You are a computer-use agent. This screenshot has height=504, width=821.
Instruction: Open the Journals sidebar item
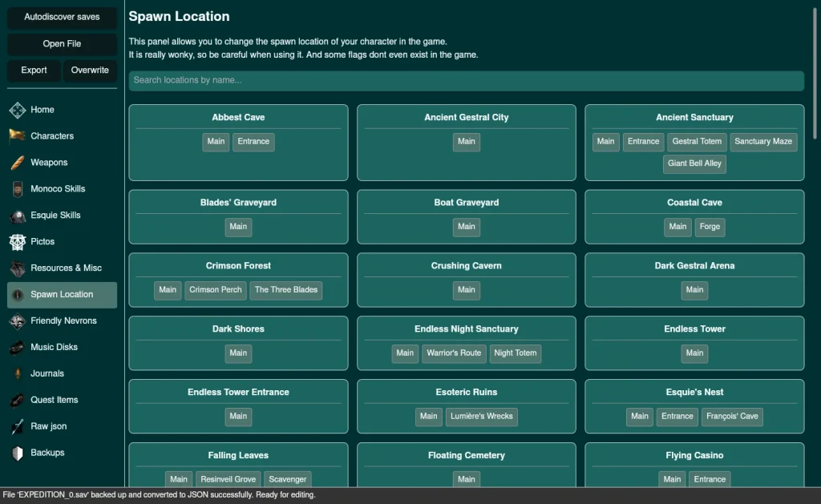[x=47, y=373]
